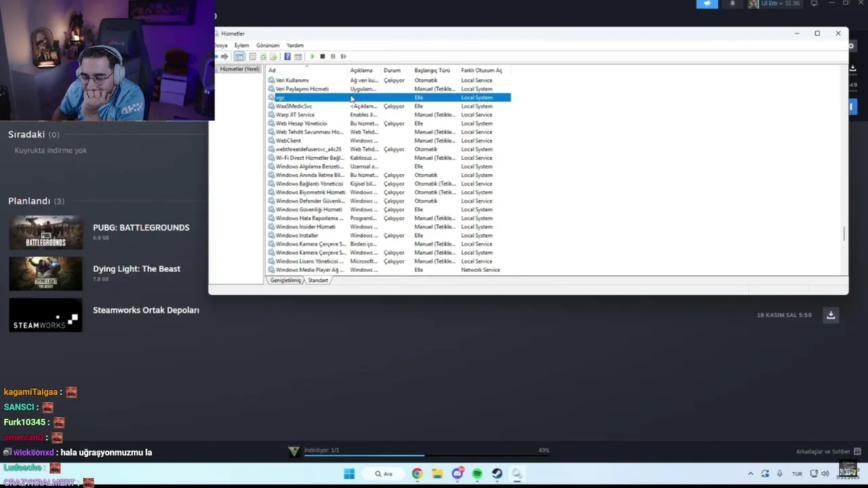The image size is (868, 488).
Task: Open the blue Help icon in toolbar
Action: tap(288, 56)
